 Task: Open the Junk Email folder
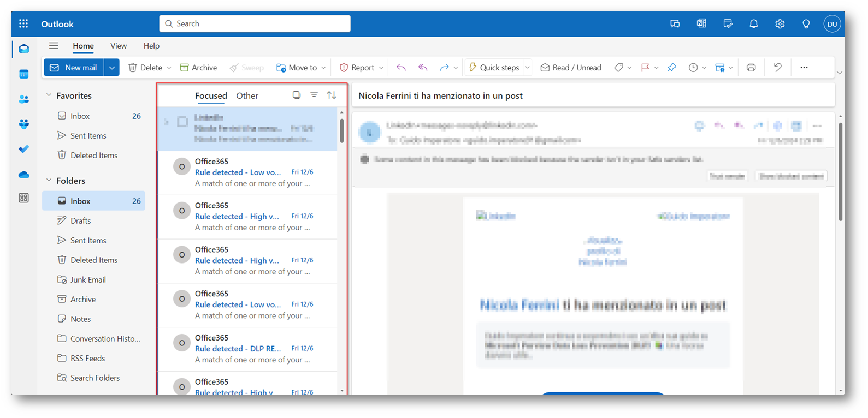click(x=87, y=279)
